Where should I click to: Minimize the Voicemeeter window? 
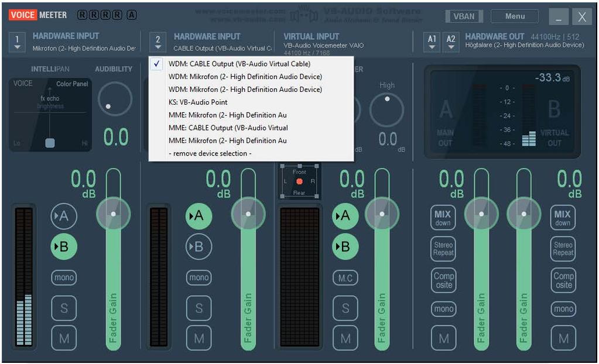click(x=558, y=17)
